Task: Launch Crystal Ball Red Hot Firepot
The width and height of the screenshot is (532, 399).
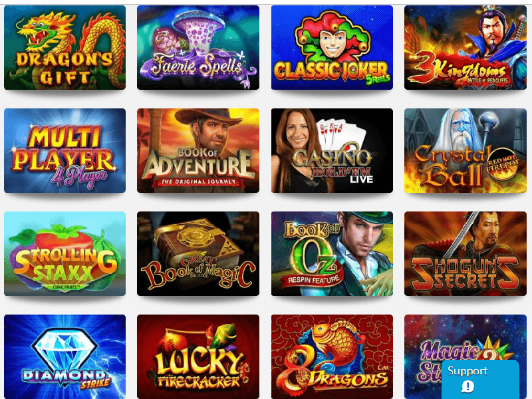Action: pos(465,151)
